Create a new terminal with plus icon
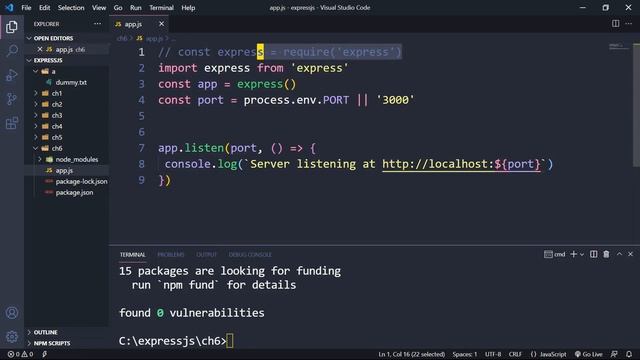The image size is (640, 360). pyautogui.click(x=573, y=254)
